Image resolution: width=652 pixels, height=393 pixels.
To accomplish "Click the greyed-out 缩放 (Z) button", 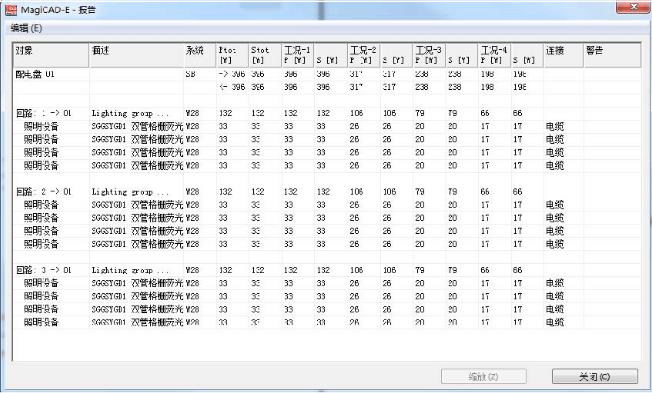I will click(484, 376).
